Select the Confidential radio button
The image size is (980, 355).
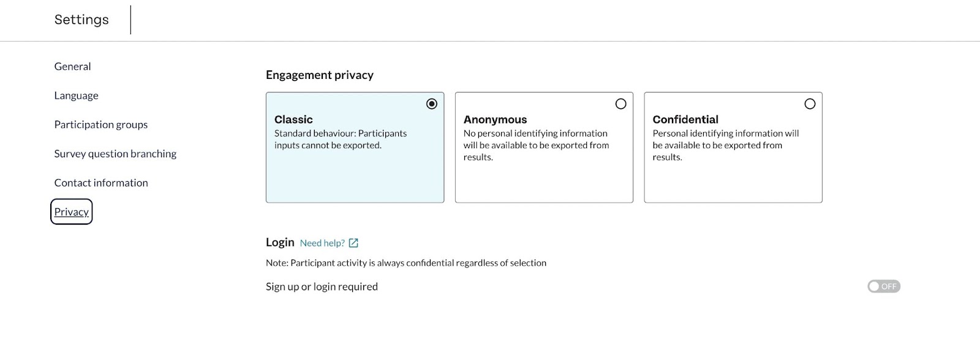tap(810, 104)
